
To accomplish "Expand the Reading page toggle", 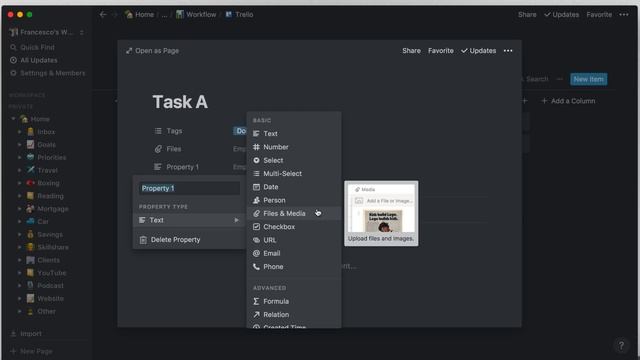I will 19,196.
